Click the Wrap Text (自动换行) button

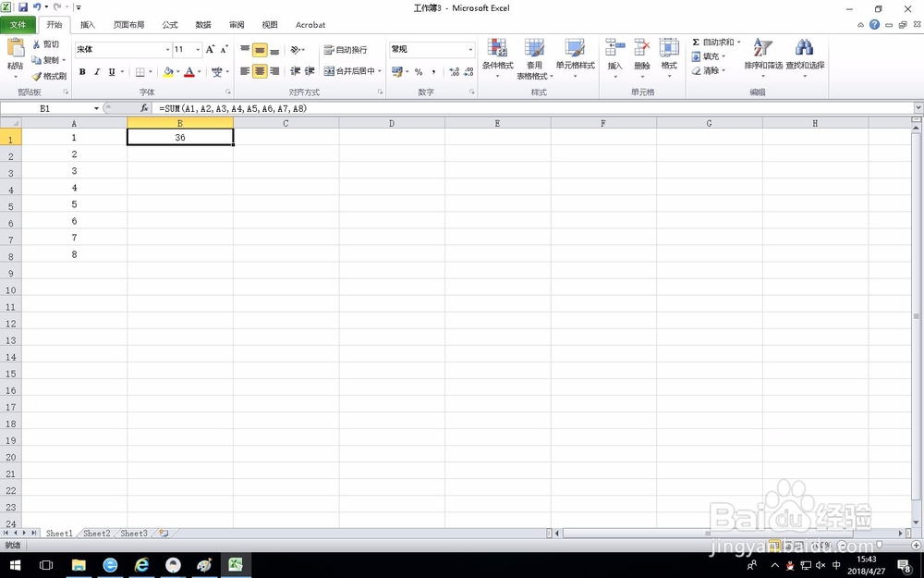pyautogui.click(x=346, y=50)
